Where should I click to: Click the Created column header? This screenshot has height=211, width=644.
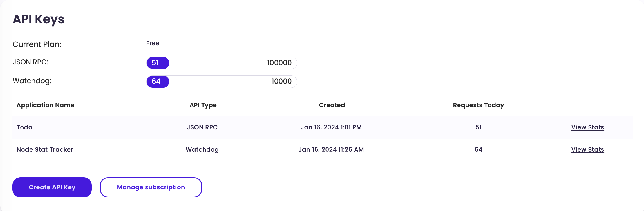click(332, 105)
